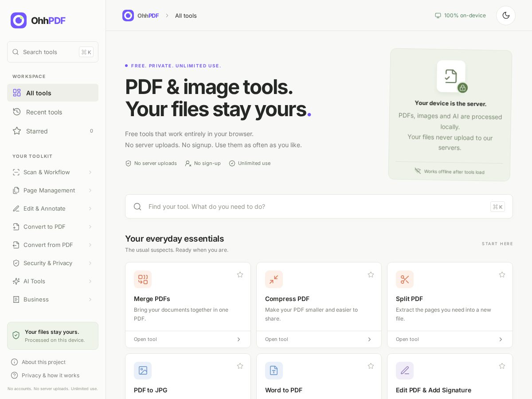Open All tools in the workspace menu

pyautogui.click(x=53, y=93)
